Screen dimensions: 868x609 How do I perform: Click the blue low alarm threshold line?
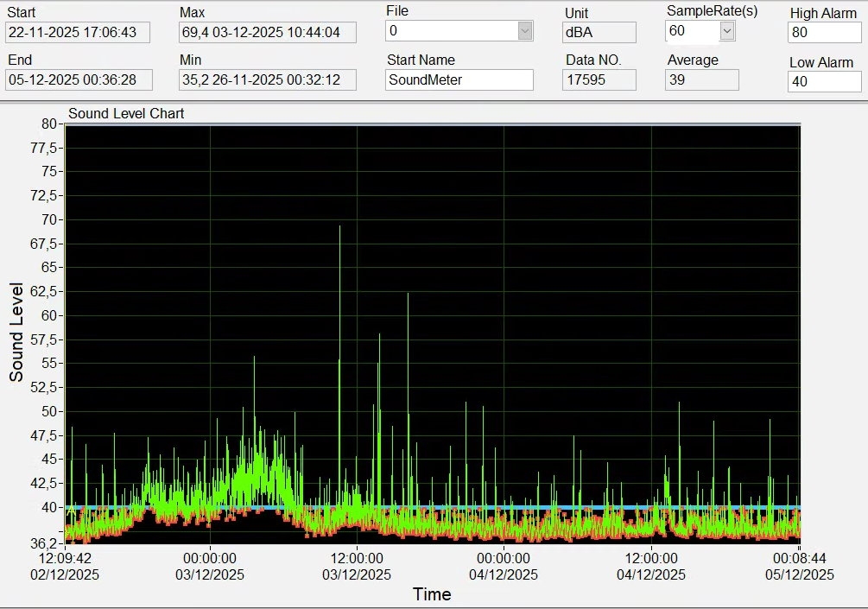click(561, 507)
